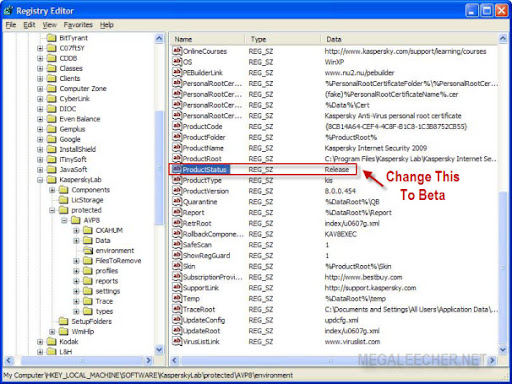Click the ProductStatus string value icon
The image size is (512, 384).
coord(177,169)
